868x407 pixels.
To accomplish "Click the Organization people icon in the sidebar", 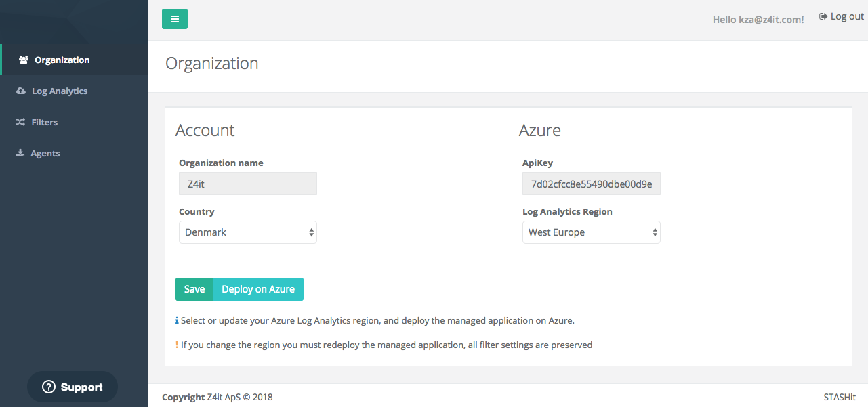I will click(24, 60).
